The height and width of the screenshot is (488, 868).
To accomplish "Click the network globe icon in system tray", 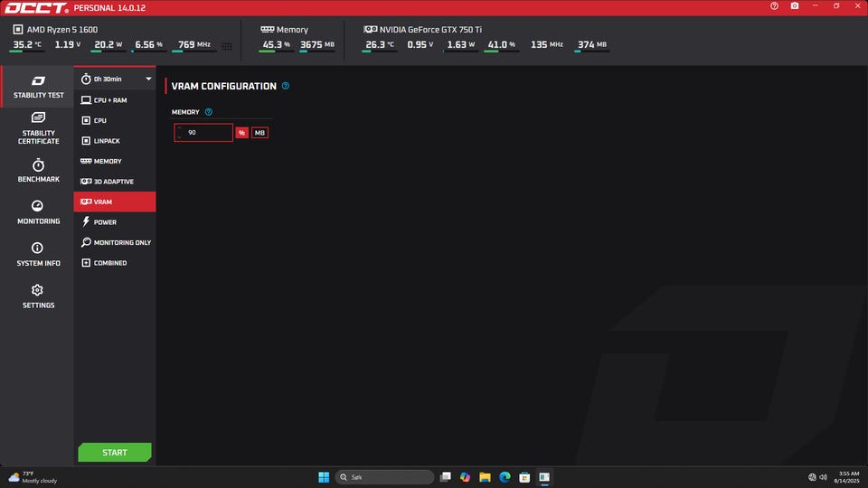I will coord(812,477).
